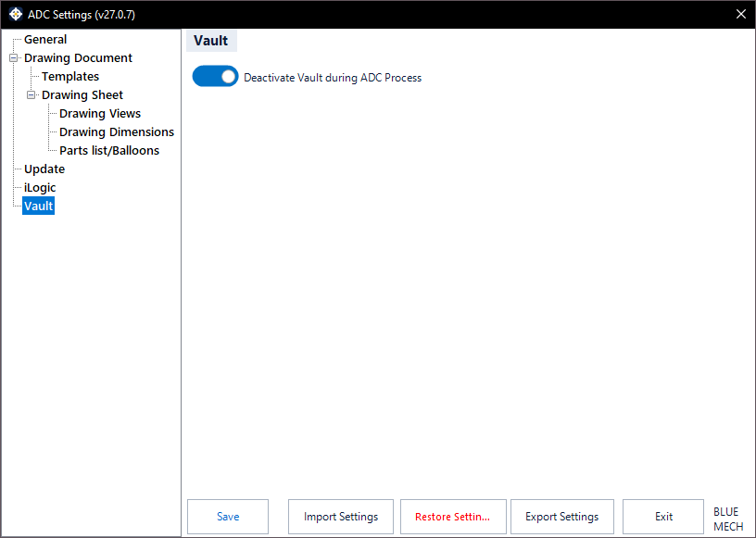Select General in the settings tree
The width and height of the screenshot is (756, 538).
coord(45,40)
